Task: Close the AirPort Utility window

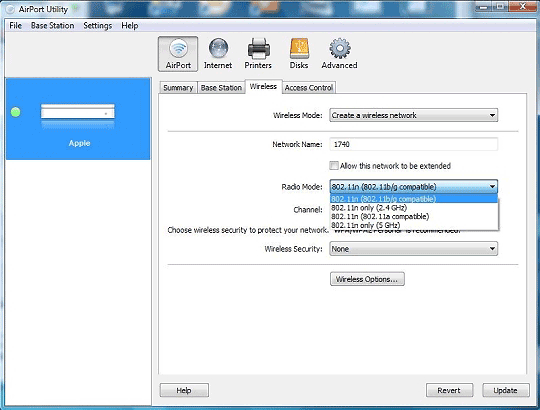Action: point(522,7)
